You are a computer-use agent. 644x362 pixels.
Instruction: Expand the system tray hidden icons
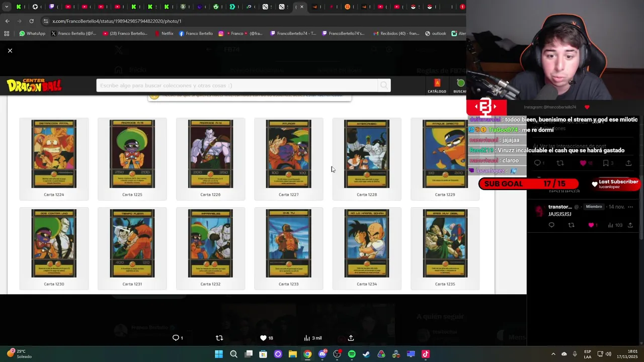(553, 354)
